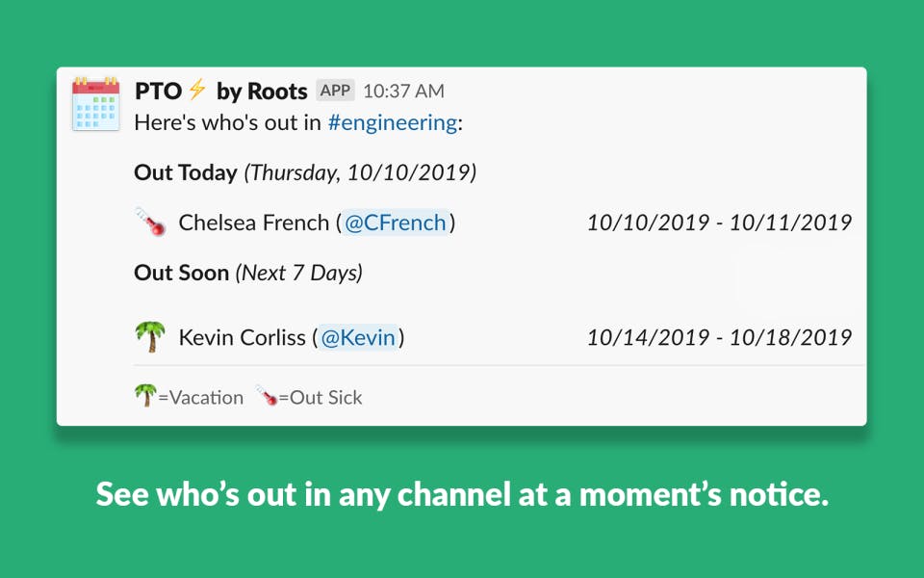Click the Out Today heading
The image size is (924, 578).
186,173
